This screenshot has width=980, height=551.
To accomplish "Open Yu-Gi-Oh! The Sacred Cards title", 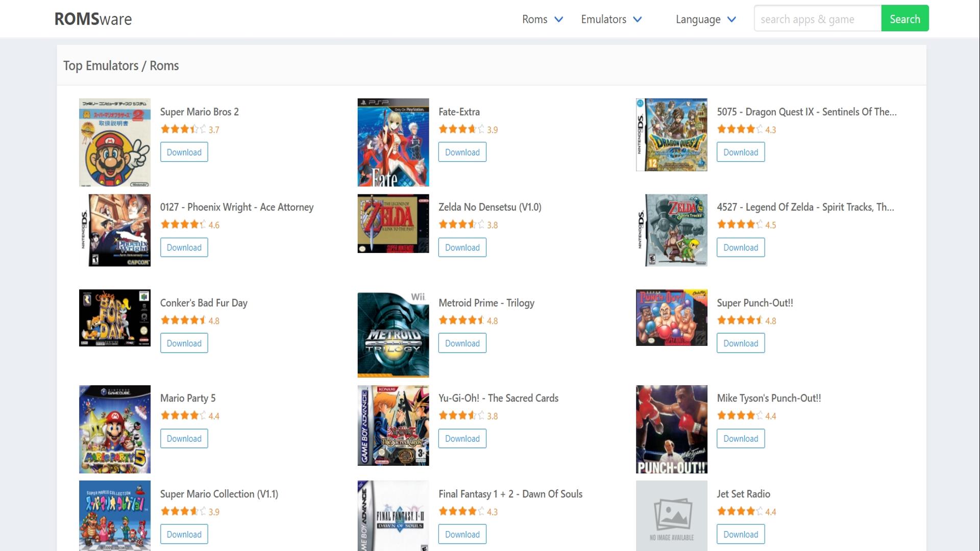I will pyautogui.click(x=498, y=398).
